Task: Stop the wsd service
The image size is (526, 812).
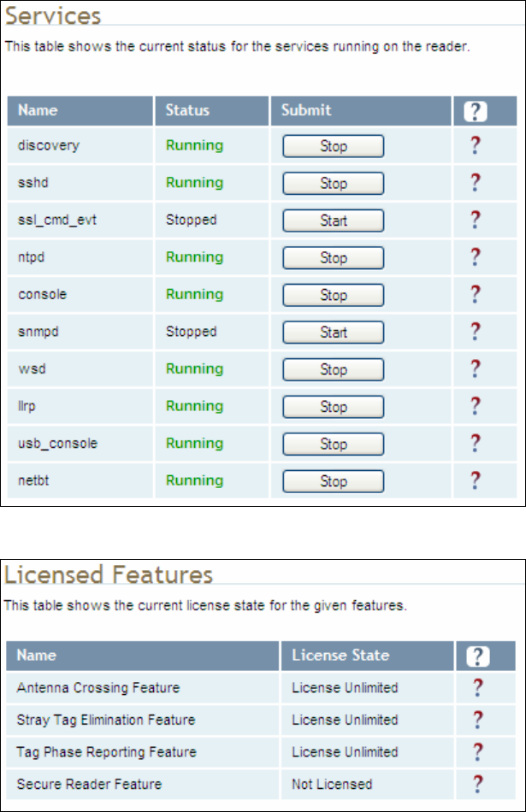Action: click(x=334, y=370)
